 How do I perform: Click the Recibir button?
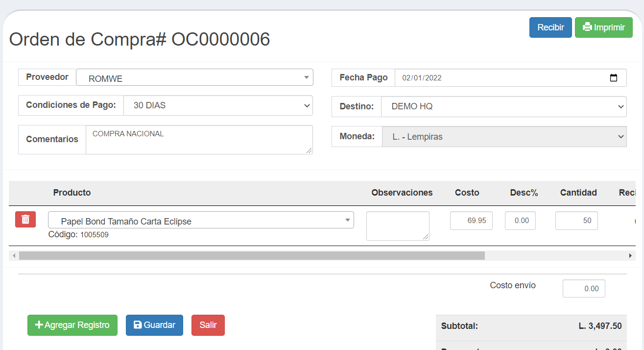point(550,27)
